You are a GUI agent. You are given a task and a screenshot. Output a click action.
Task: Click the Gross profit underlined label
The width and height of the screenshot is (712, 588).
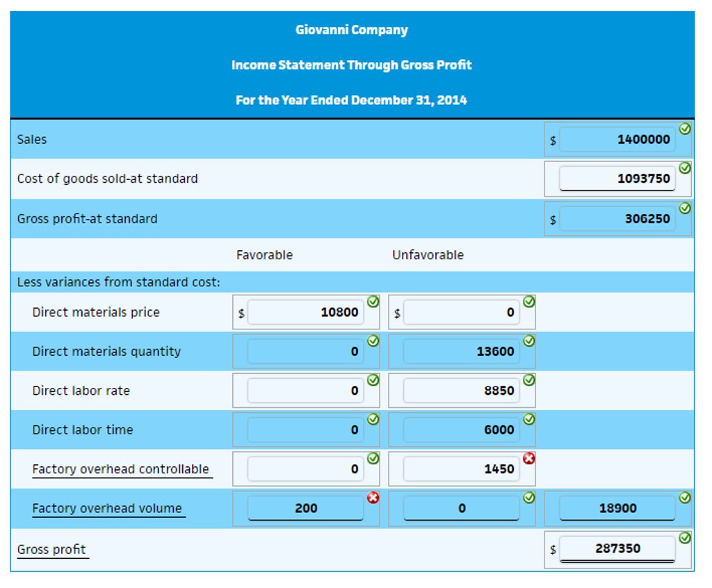pos(51,549)
